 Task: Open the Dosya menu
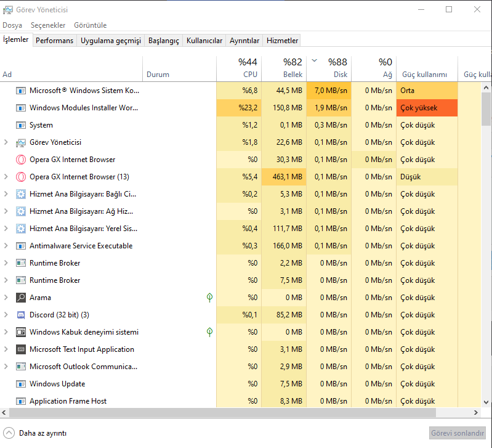coord(12,25)
